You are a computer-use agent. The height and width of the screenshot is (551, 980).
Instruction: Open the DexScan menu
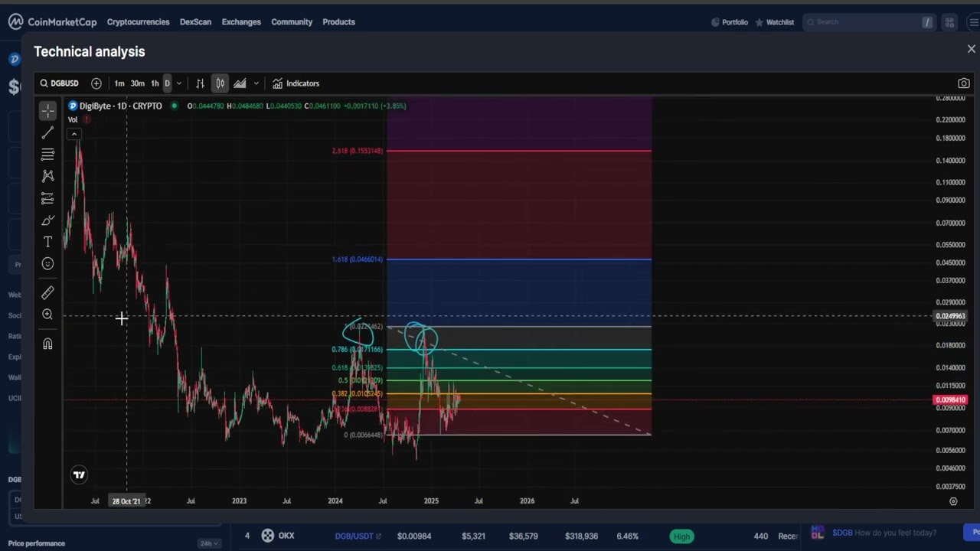pyautogui.click(x=195, y=22)
